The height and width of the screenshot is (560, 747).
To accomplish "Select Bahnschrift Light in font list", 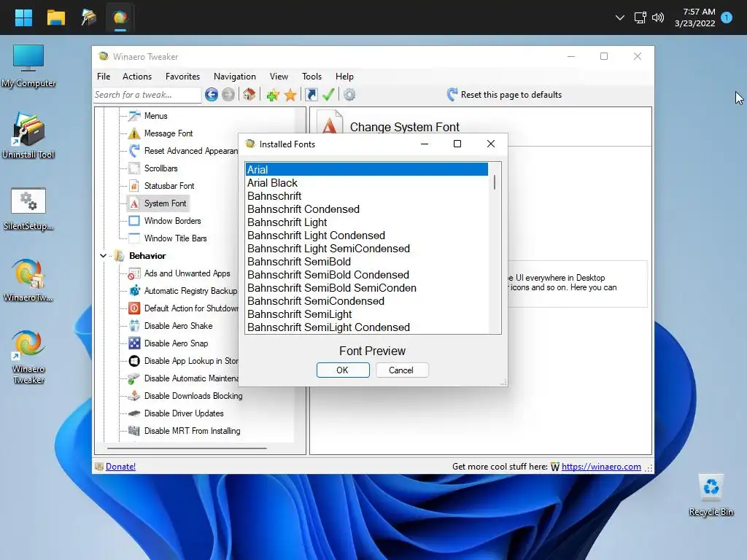I will (x=366, y=222).
